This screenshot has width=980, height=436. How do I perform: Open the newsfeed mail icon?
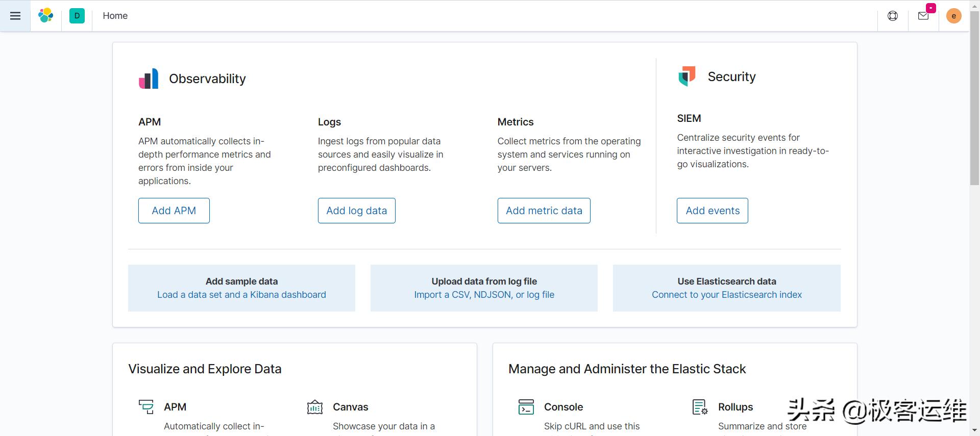click(923, 16)
